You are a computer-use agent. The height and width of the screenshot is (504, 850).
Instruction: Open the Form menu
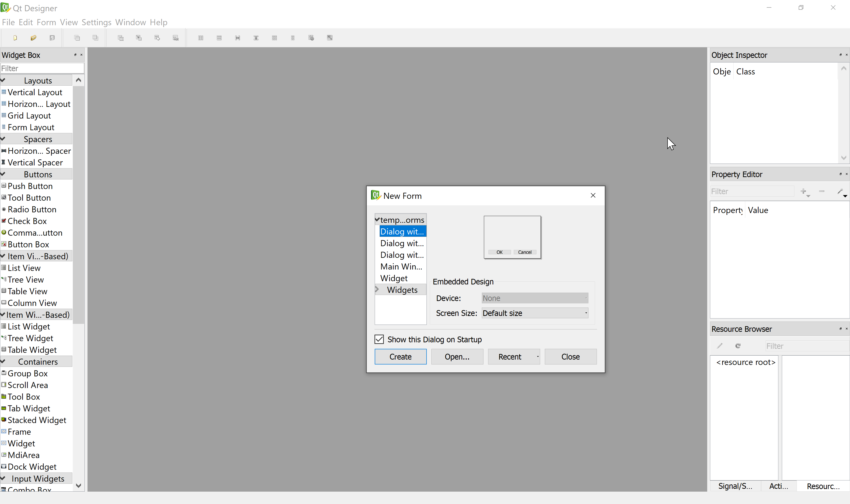46,22
